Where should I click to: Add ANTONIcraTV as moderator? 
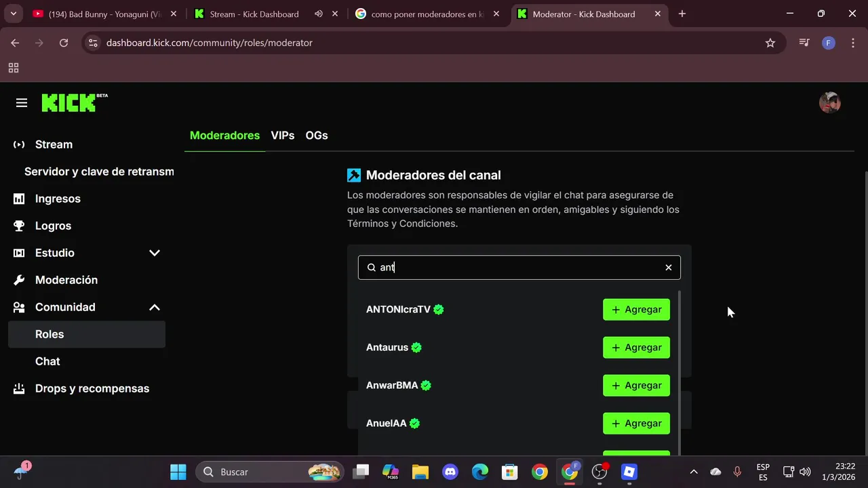(636, 310)
